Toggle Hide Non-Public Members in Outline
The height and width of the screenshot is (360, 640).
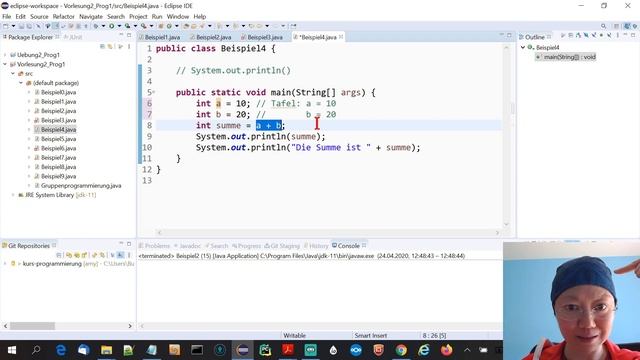(602, 36)
